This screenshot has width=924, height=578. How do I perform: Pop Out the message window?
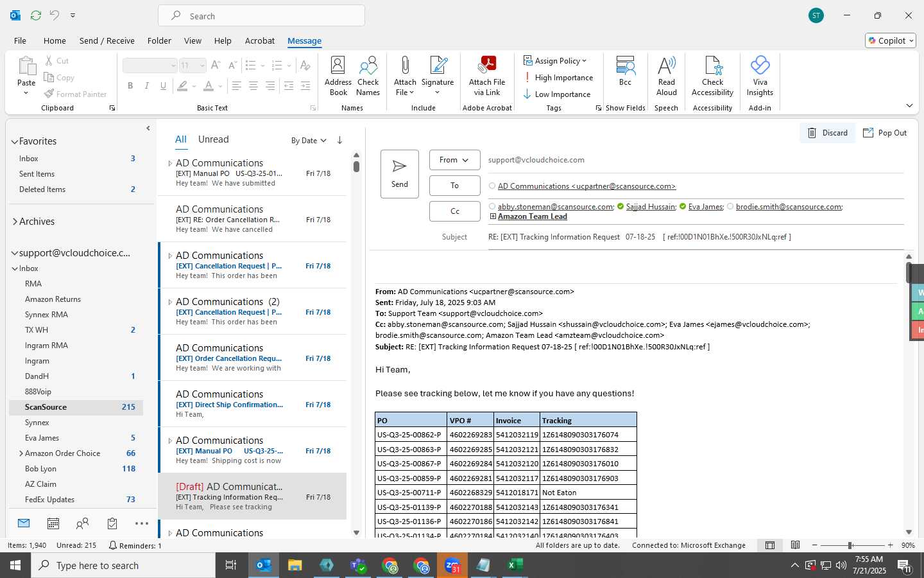click(885, 133)
